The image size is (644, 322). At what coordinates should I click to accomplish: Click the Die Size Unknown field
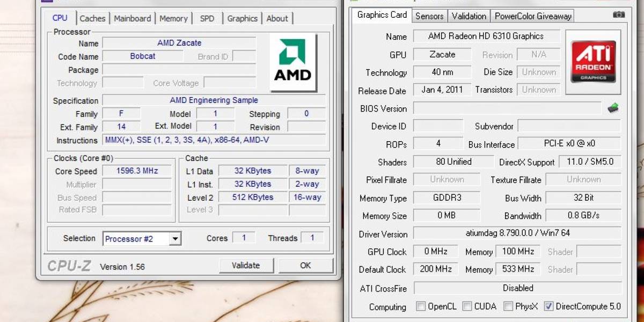(539, 72)
